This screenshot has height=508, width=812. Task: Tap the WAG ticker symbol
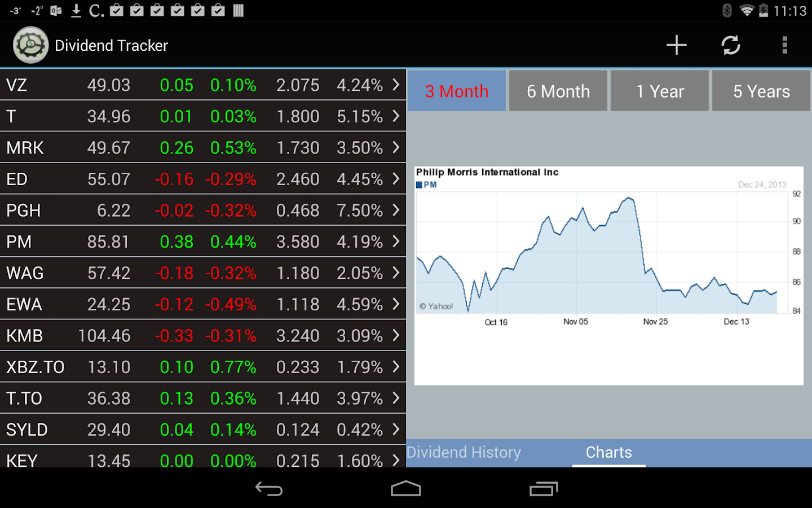tap(25, 273)
